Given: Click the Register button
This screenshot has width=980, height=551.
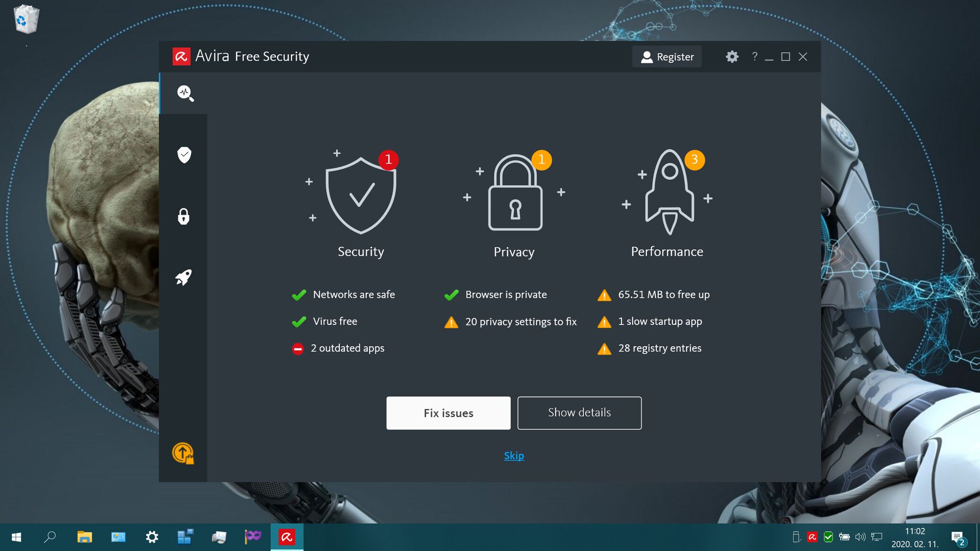Looking at the screenshot, I should point(667,57).
